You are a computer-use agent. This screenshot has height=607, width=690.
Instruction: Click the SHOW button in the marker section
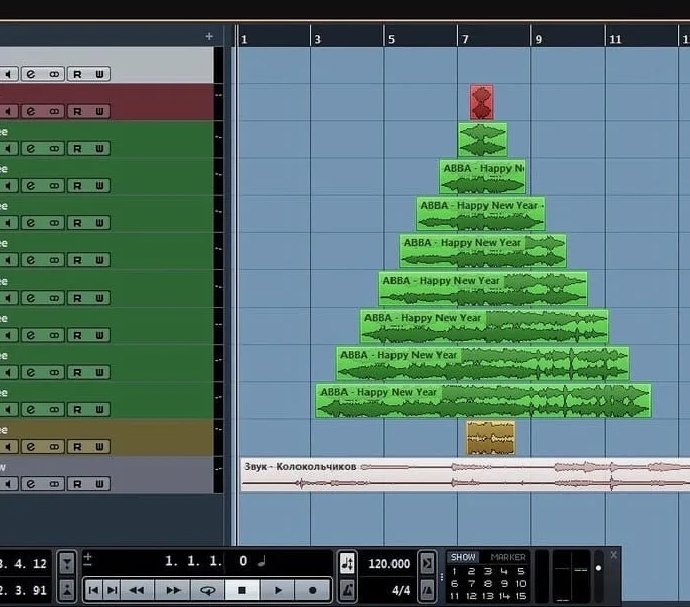[x=463, y=557]
